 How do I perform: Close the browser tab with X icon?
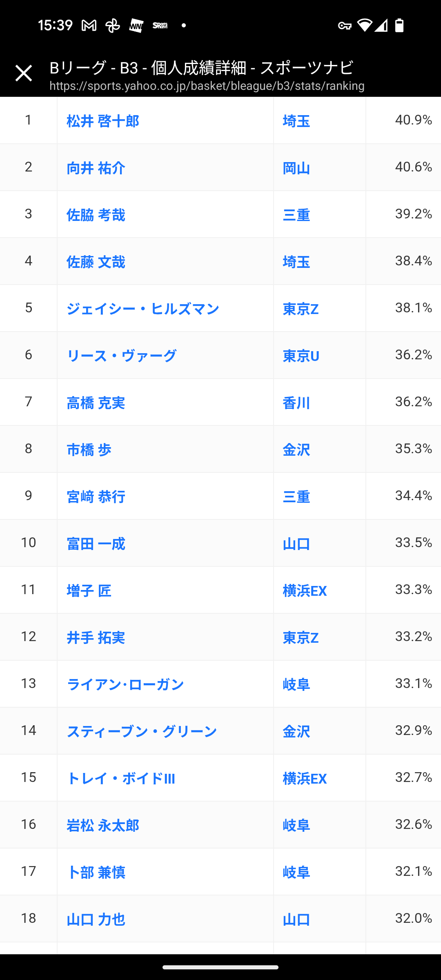pyautogui.click(x=24, y=73)
